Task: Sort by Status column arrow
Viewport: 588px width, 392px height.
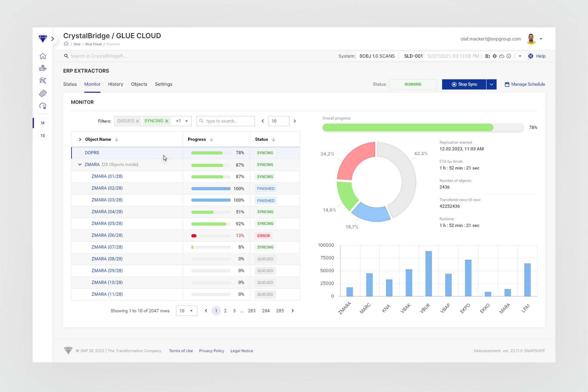Action: (x=274, y=139)
